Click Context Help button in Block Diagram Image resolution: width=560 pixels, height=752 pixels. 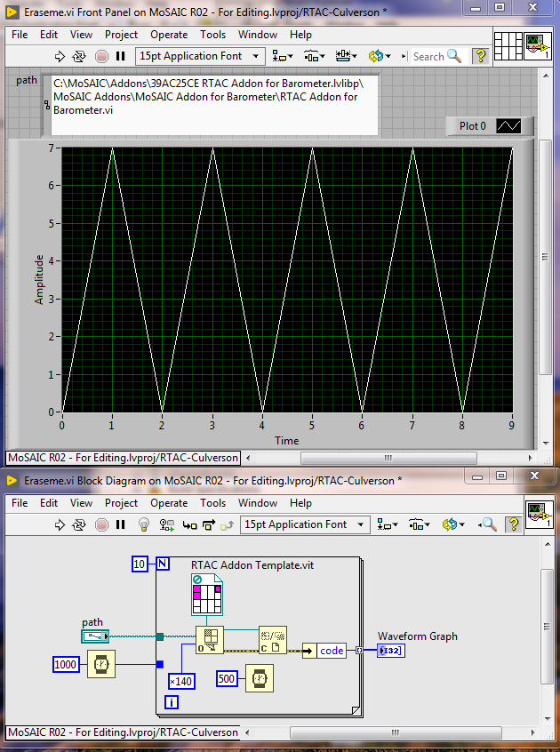click(x=513, y=524)
